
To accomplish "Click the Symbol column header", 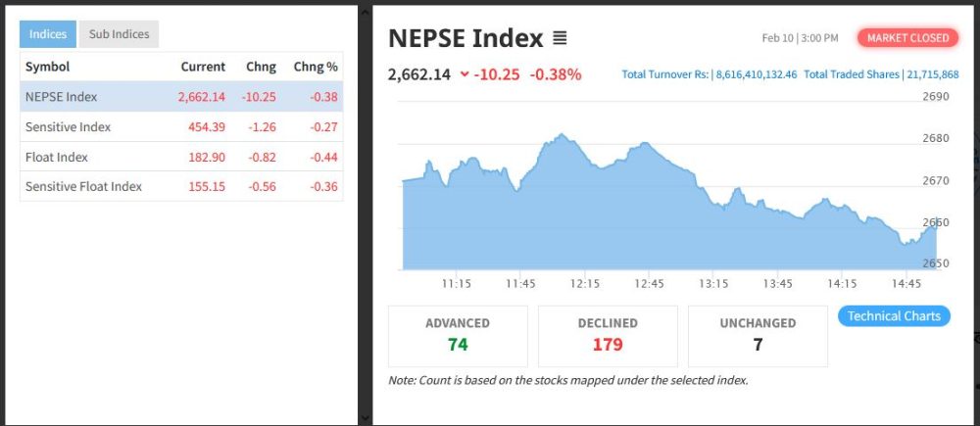I will [47, 67].
